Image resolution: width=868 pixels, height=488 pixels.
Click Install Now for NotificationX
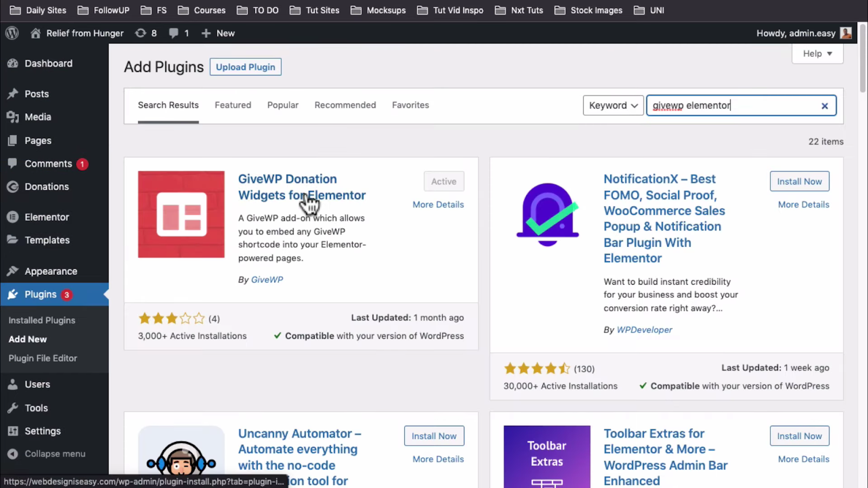pos(799,182)
